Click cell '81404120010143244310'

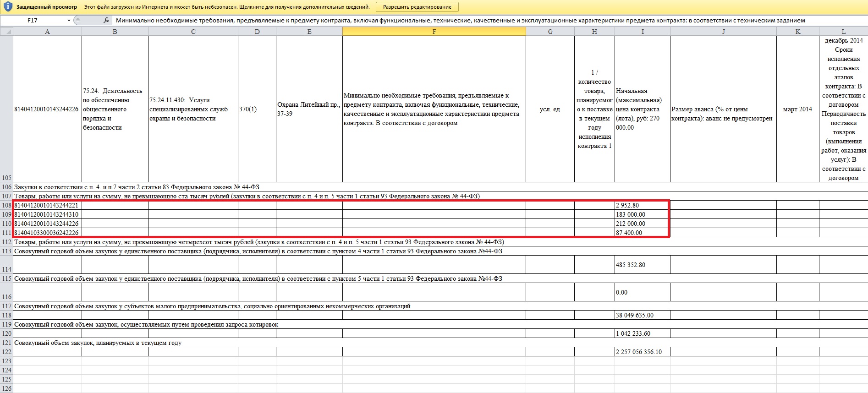point(48,214)
